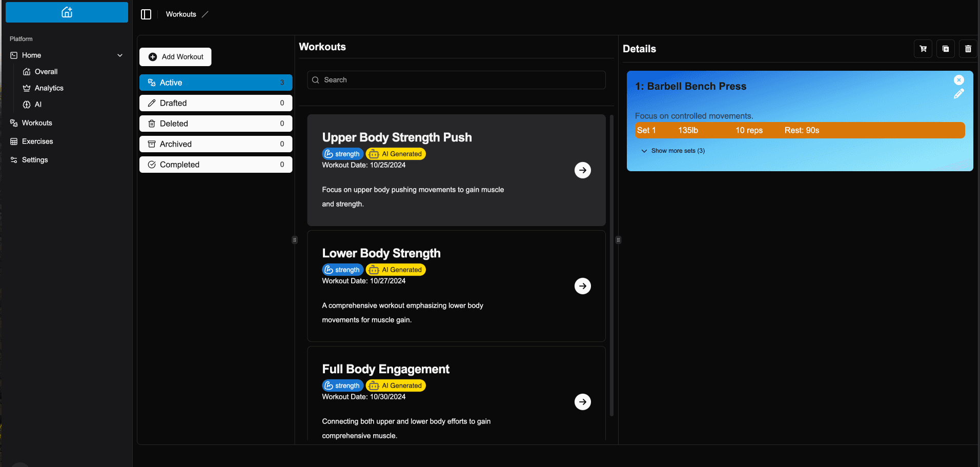Expand Show more sets (3)
Screen dimensions: 980x467
coord(673,151)
